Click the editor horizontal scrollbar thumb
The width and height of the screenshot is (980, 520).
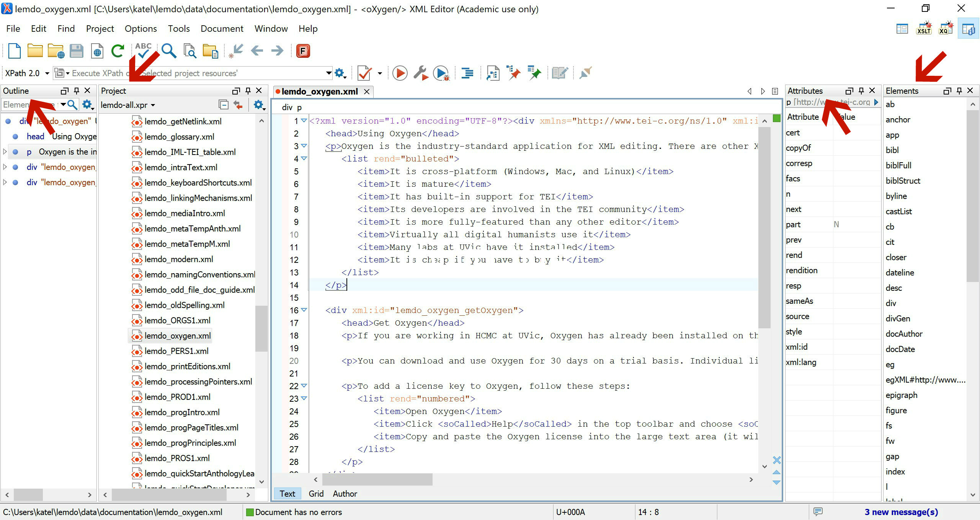pyautogui.click(x=377, y=479)
